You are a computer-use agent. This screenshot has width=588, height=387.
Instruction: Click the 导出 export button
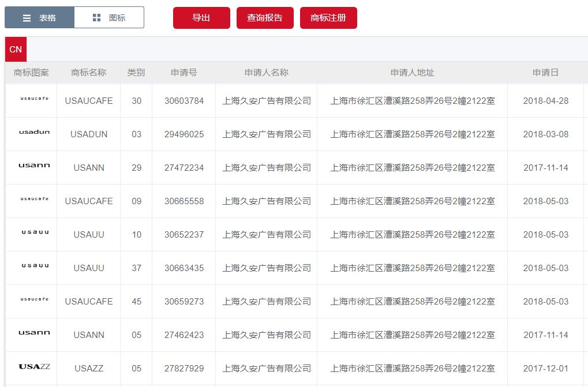tap(201, 18)
